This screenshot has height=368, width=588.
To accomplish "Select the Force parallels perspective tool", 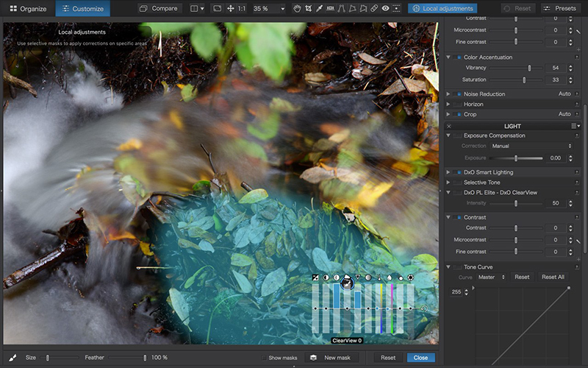I will [341, 8].
